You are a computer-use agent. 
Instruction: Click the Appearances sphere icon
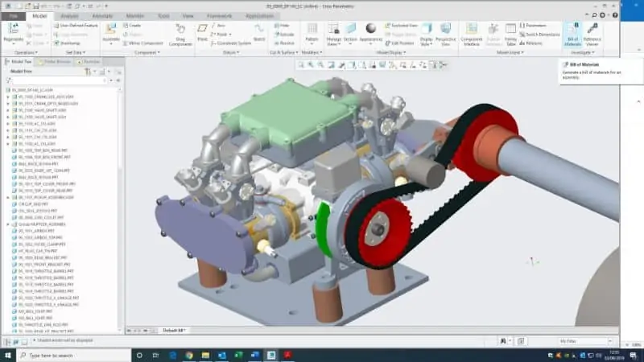(371, 28)
